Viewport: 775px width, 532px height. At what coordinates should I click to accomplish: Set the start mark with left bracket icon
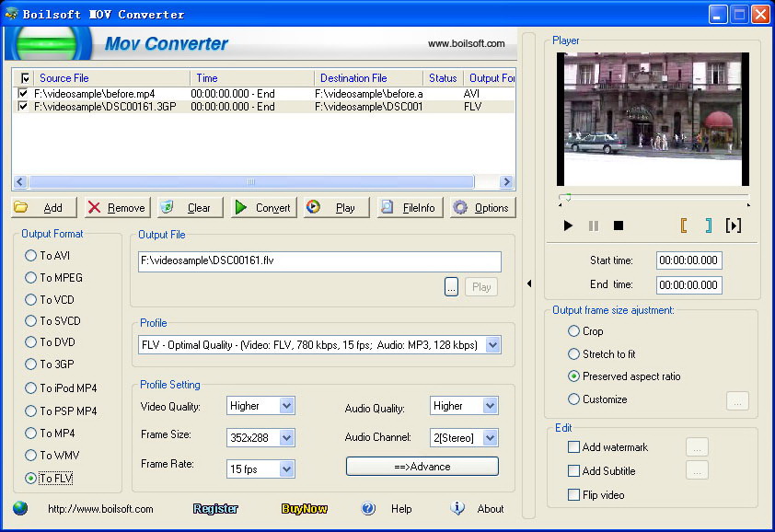point(684,226)
